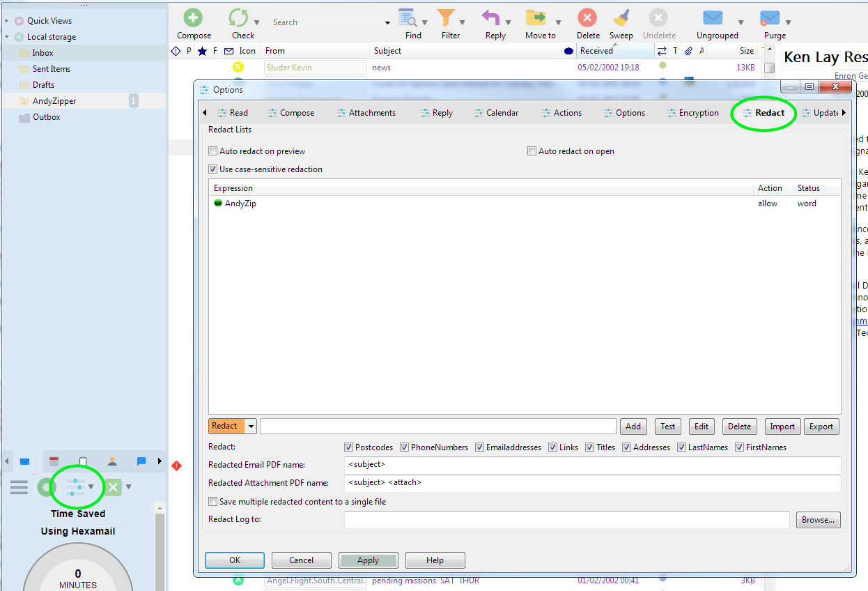Click the Filter funnel icon
This screenshot has width=868, height=591.
[x=446, y=18]
